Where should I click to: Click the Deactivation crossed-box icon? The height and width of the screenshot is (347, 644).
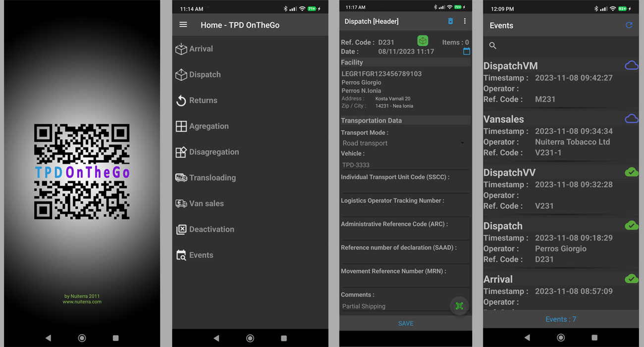pos(181,229)
